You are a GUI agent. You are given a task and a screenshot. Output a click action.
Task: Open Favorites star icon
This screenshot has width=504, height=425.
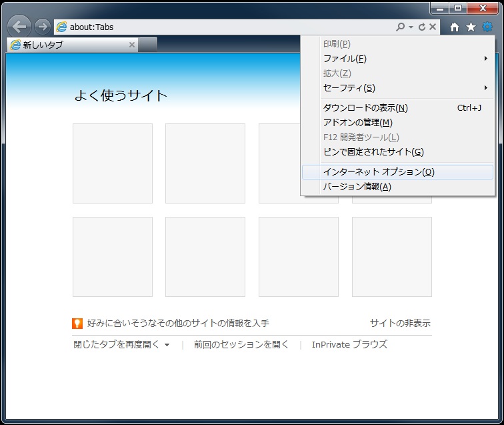pyautogui.click(x=471, y=27)
